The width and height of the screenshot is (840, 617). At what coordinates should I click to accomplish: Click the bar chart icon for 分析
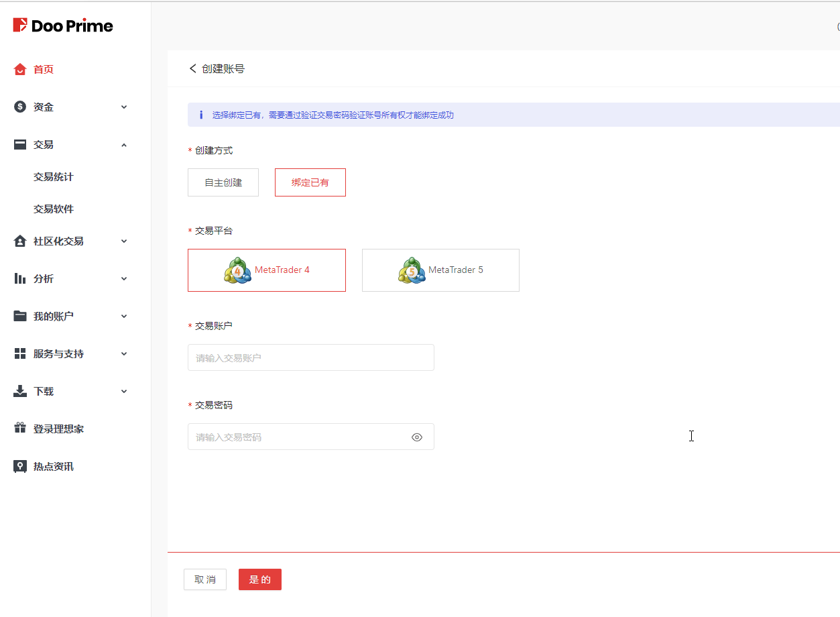coord(20,278)
